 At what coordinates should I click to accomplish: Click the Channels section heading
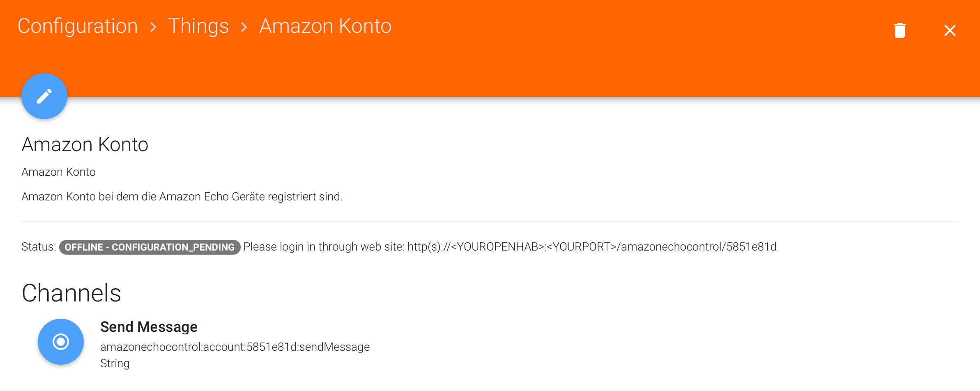coord(71,293)
